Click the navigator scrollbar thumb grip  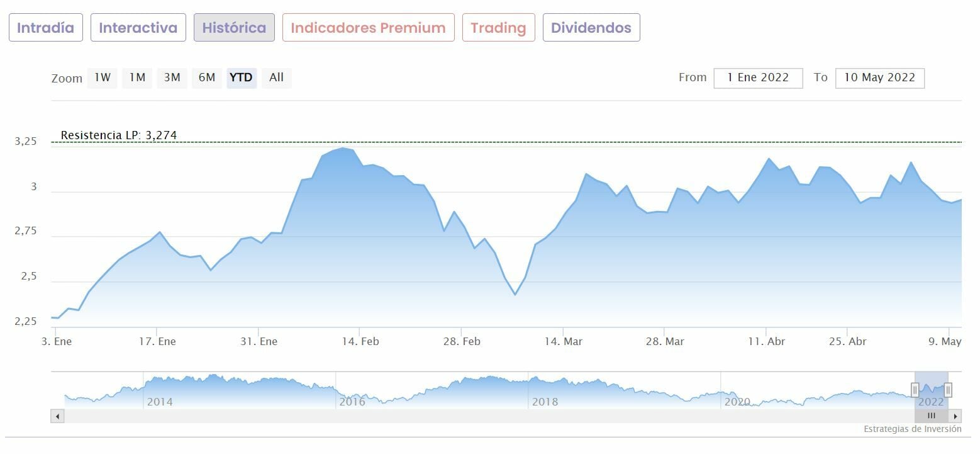pos(932,416)
